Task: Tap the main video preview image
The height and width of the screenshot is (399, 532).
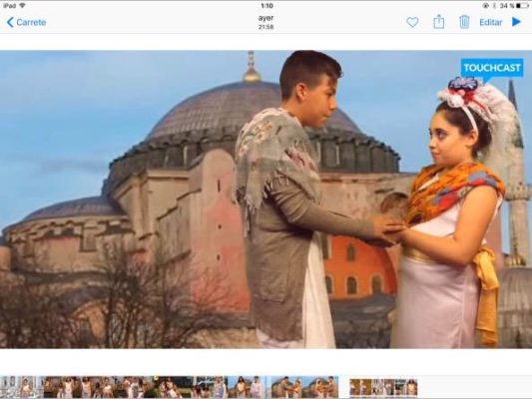Action: [266, 199]
